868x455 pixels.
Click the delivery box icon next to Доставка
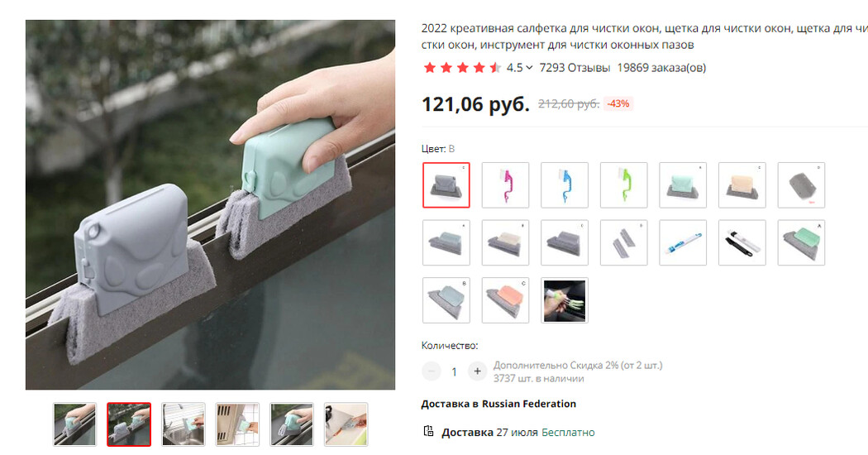click(428, 431)
